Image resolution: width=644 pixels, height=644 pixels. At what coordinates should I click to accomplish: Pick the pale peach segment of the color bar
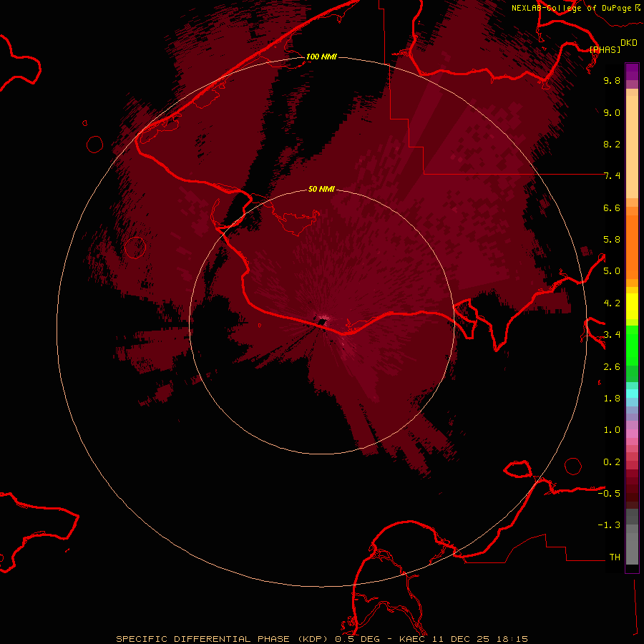tap(632, 148)
